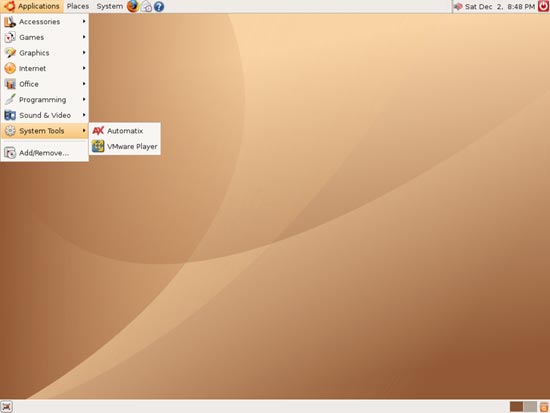Expand arrow beside Office
The height and width of the screenshot is (413, 550).
coord(84,84)
